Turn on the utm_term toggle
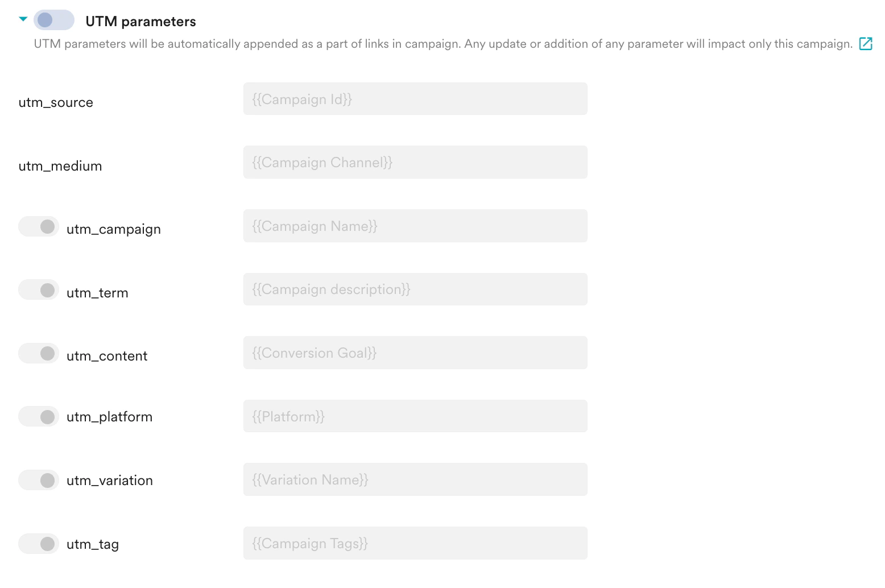The width and height of the screenshot is (885, 588). (39, 289)
